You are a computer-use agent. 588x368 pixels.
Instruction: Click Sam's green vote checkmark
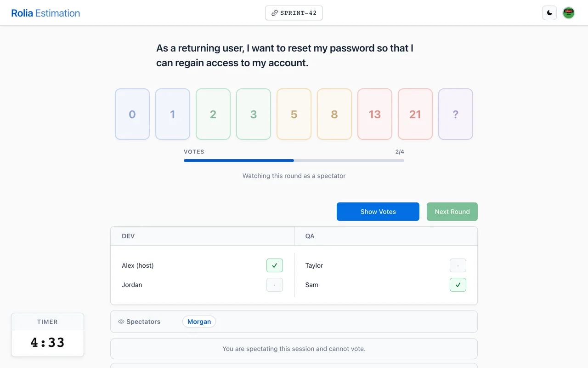coord(458,285)
